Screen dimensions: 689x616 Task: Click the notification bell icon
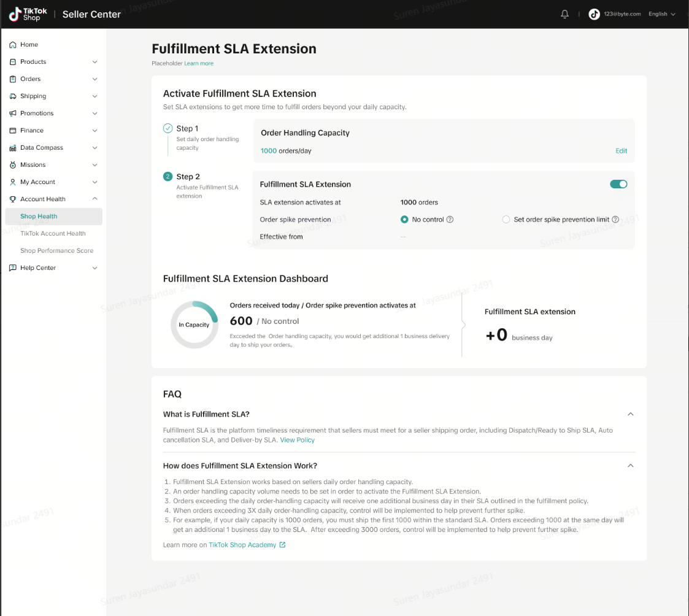pyautogui.click(x=564, y=14)
